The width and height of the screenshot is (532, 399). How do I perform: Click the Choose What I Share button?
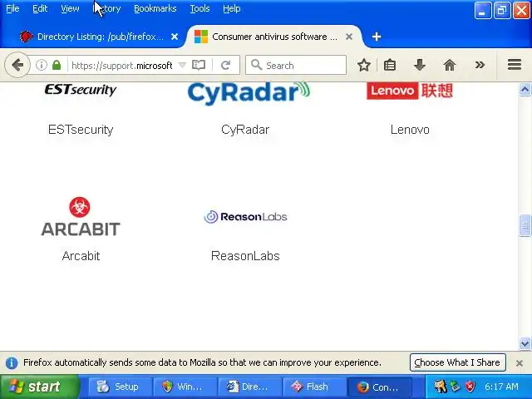(x=457, y=362)
